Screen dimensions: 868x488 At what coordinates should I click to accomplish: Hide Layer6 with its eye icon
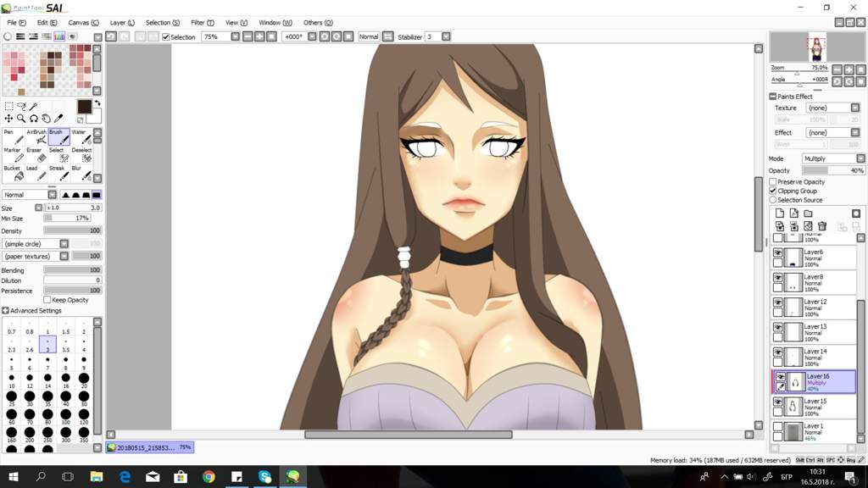[x=778, y=252]
